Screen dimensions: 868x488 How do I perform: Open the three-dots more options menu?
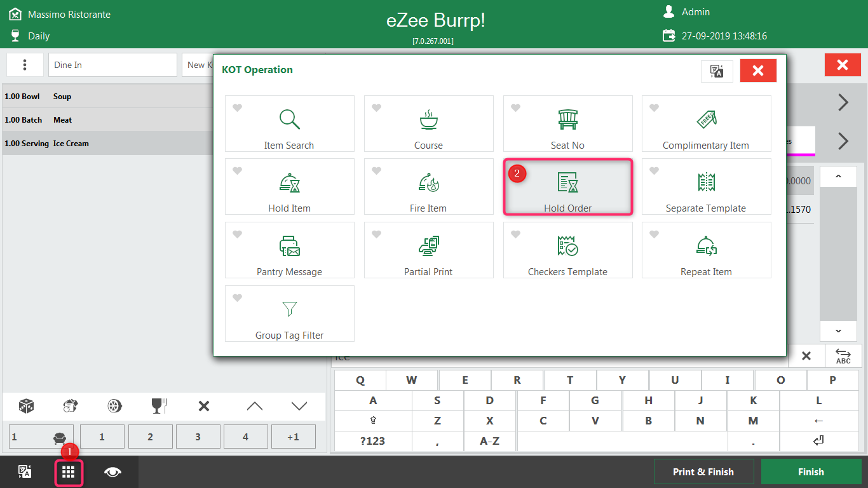pos(25,65)
